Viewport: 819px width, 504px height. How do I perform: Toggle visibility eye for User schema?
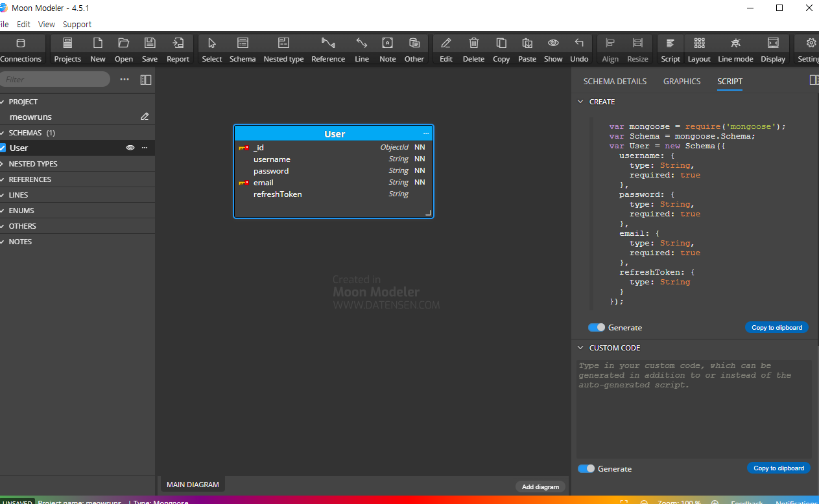[130, 148]
